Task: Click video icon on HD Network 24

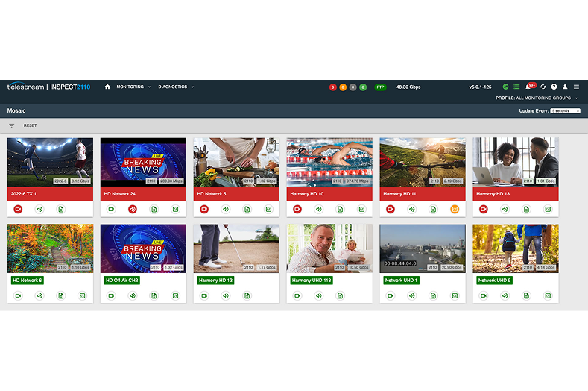Action: point(111,209)
